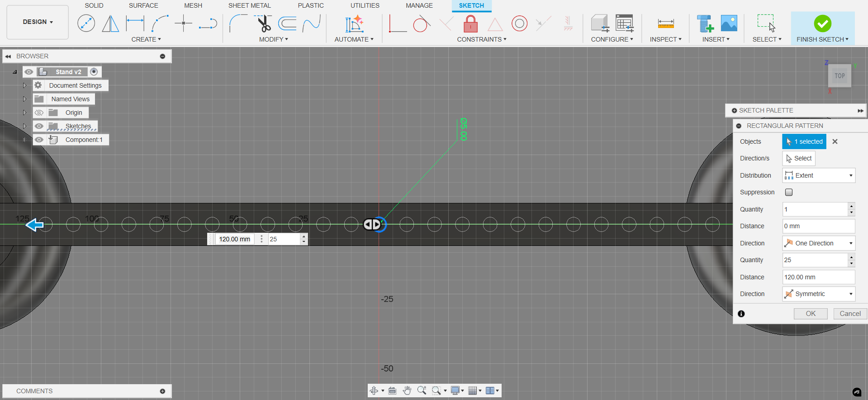Click the Direction/s Select button
This screenshot has height=400, width=868.
click(x=799, y=158)
